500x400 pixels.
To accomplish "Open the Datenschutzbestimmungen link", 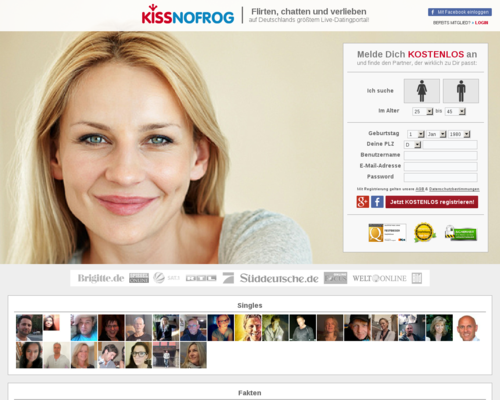I will click(x=454, y=189).
